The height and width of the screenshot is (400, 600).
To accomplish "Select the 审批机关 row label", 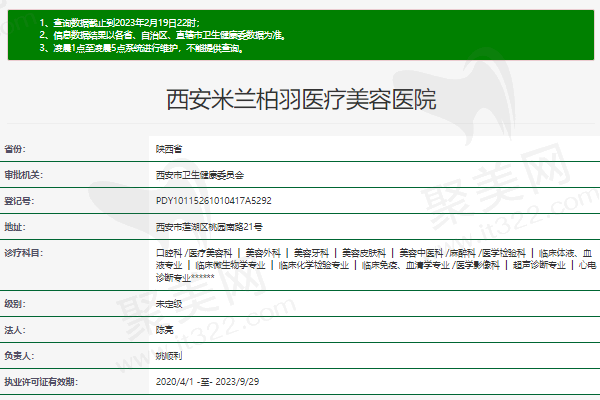I will coord(22,175).
